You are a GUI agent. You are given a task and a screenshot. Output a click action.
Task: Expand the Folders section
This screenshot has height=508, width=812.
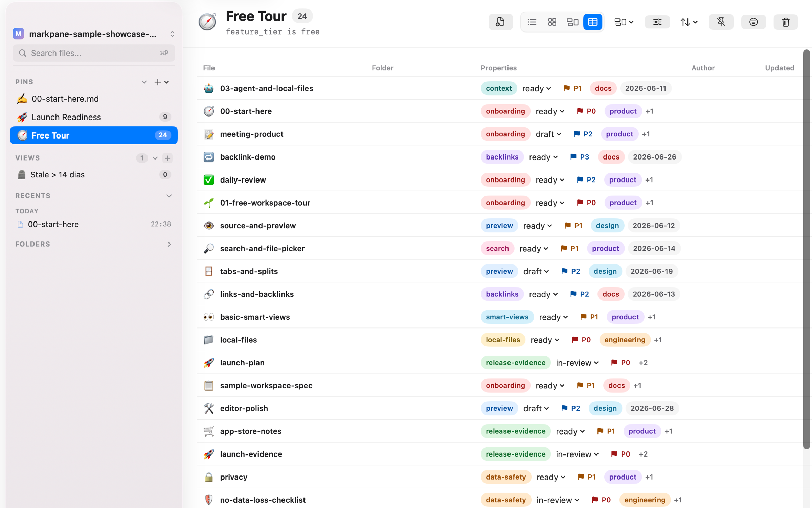click(169, 244)
